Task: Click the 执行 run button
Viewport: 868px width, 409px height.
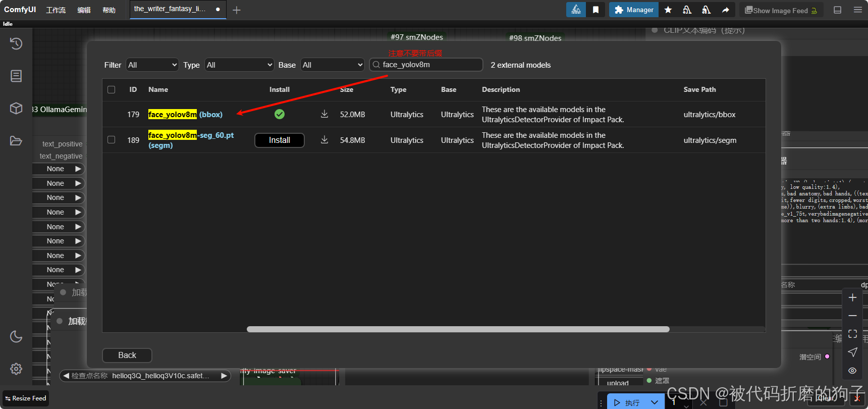Action: coord(627,402)
